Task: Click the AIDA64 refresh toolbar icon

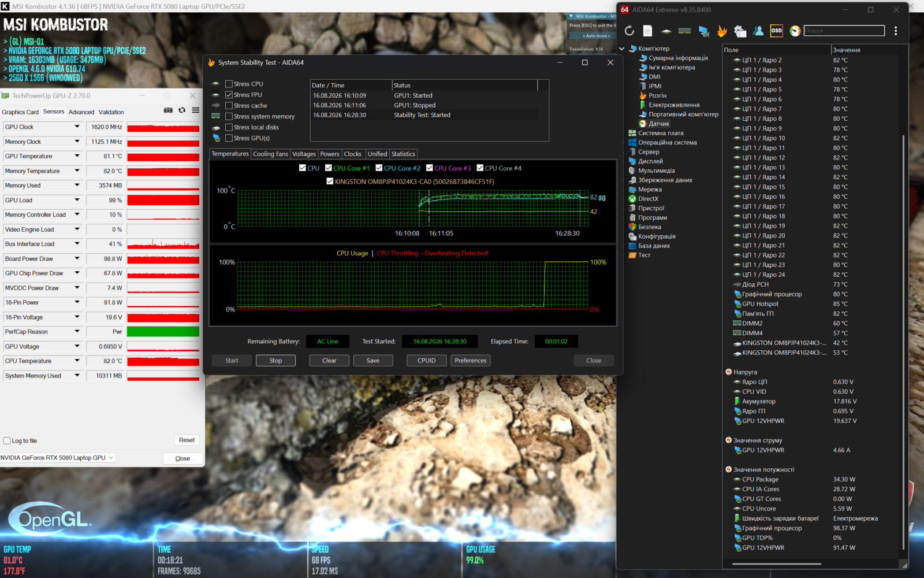Action: 629,31
